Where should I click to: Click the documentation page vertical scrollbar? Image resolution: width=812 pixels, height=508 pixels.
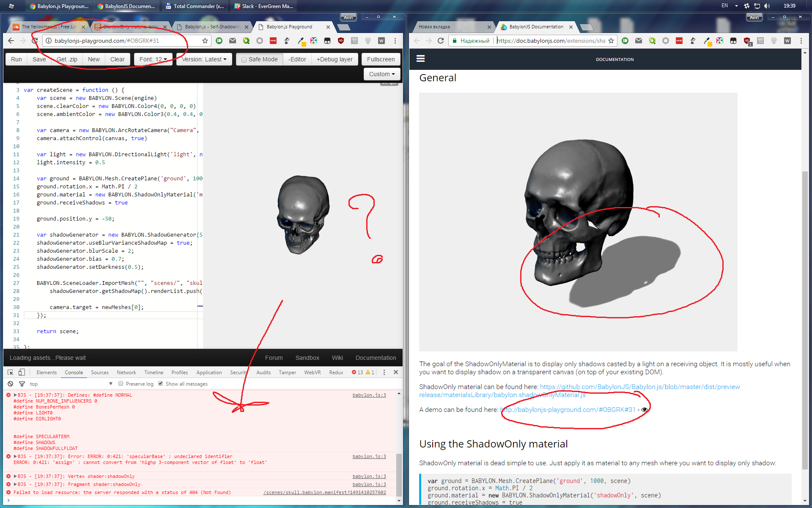point(805,320)
